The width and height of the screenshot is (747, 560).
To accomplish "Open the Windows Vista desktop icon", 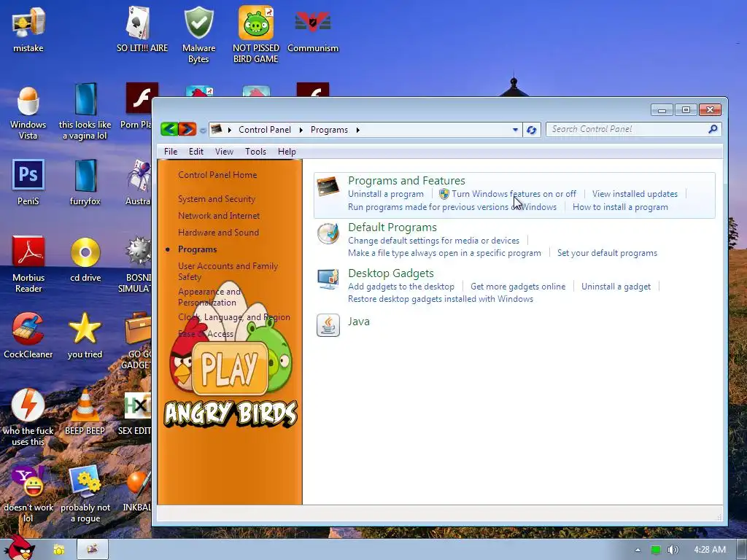I will pos(28,112).
